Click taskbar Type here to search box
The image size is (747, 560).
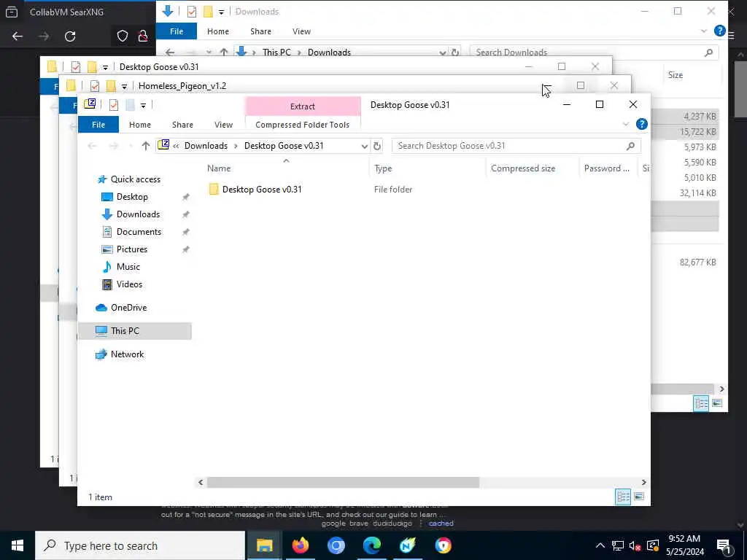click(140, 545)
